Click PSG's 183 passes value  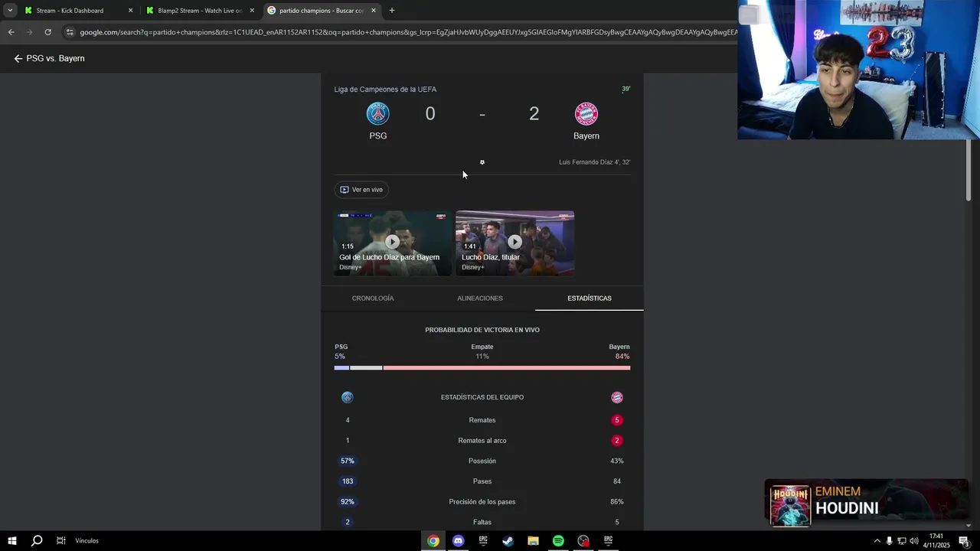(x=348, y=481)
